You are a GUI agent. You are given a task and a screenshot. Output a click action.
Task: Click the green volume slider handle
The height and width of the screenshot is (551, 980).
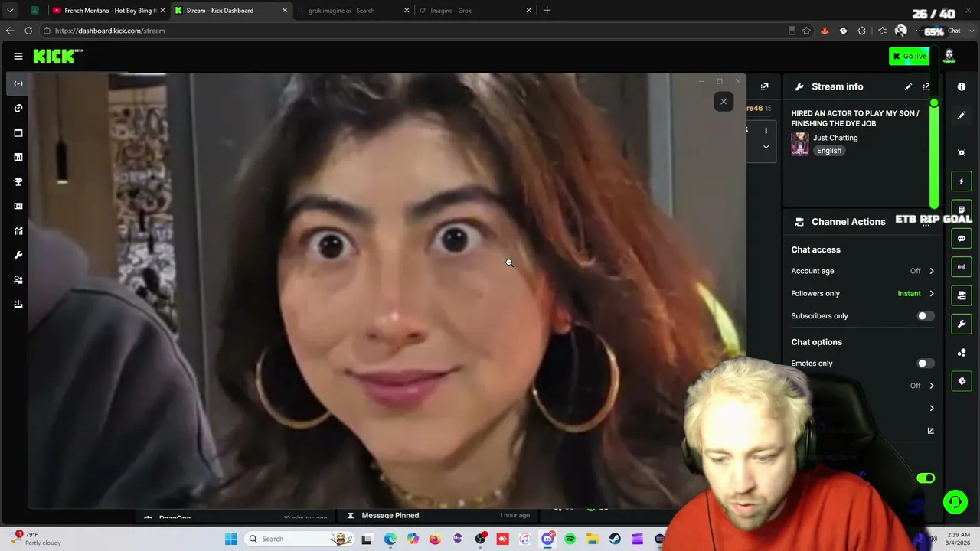tap(934, 103)
